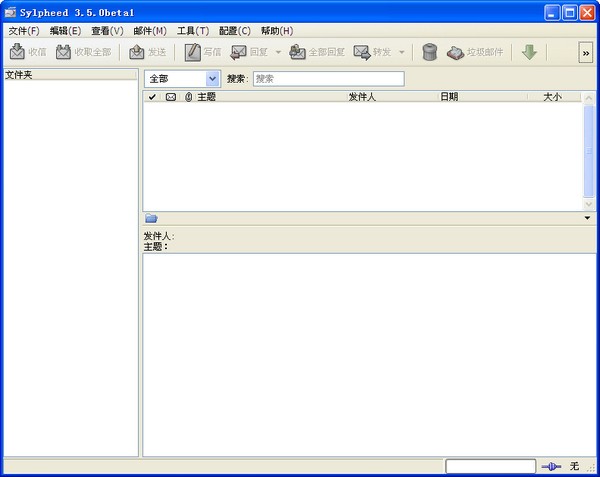Click the 收取全部 receive all icon
Viewport: 600px width, 477px height.
(64, 52)
